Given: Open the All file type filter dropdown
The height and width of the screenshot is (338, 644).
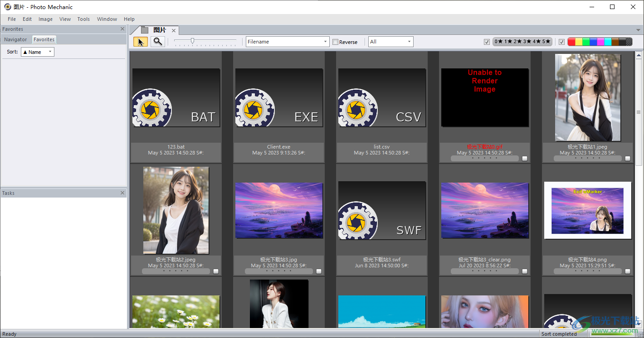Looking at the screenshot, I should [x=390, y=42].
